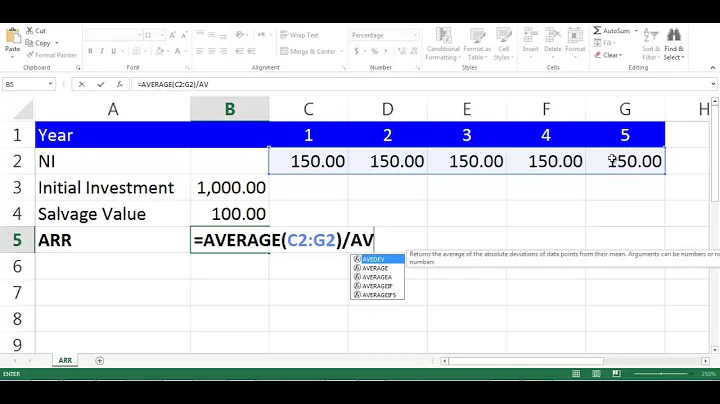720x404 pixels.
Task: Select the ARR sheet tab
Action: coord(65,360)
